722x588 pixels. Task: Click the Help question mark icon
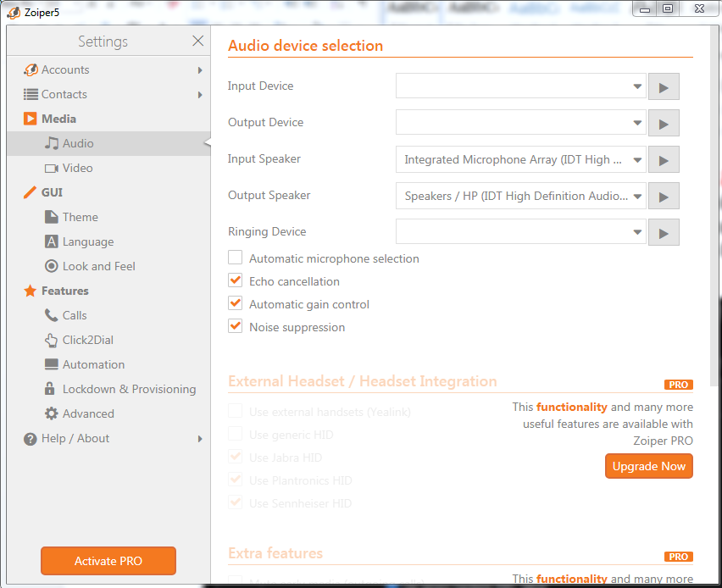pos(30,439)
